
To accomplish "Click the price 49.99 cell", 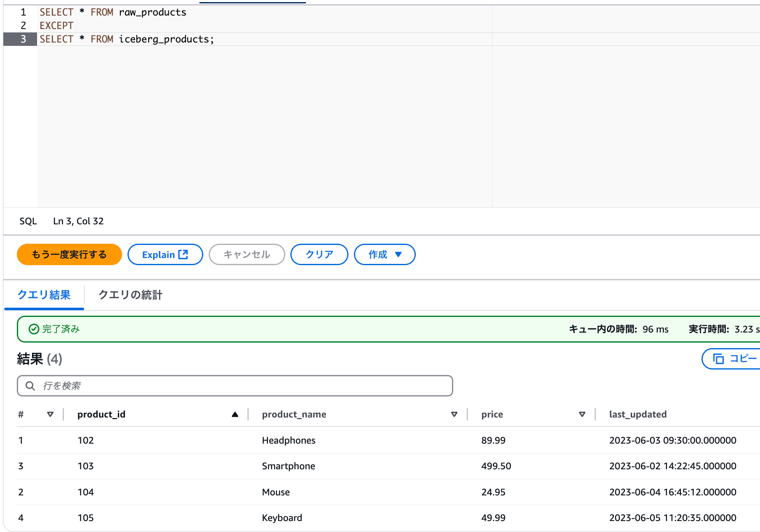I will pyautogui.click(x=493, y=518).
